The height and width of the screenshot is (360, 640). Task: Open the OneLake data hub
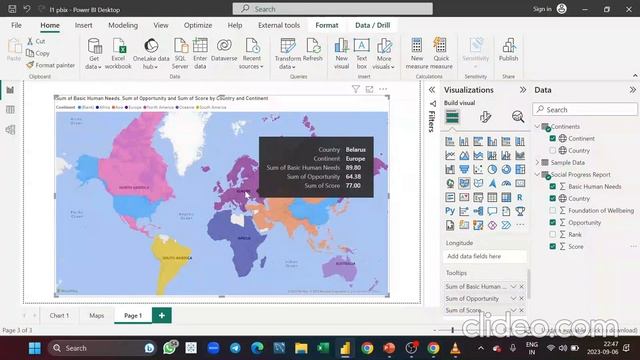click(x=151, y=53)
